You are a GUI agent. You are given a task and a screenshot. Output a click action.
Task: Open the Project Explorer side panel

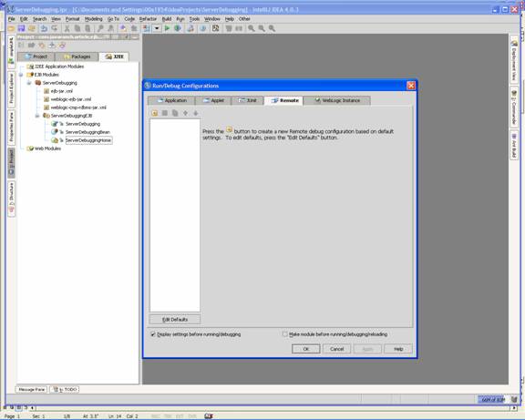click(11, 88)
